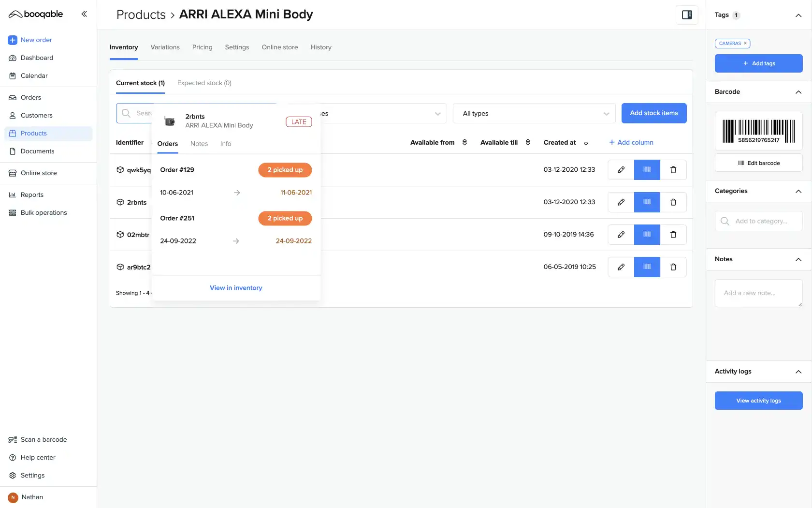
Task: Click the New order plus icon
Action: click(x=13, y=40)
